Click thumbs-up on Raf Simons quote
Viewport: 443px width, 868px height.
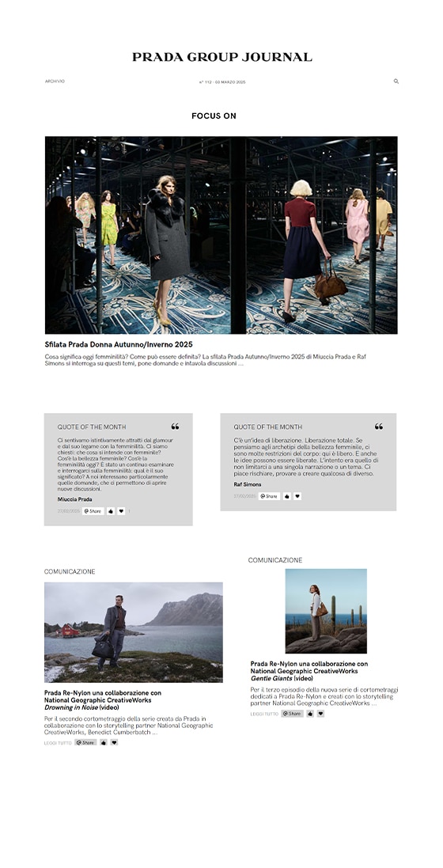[x=286, y=496]
